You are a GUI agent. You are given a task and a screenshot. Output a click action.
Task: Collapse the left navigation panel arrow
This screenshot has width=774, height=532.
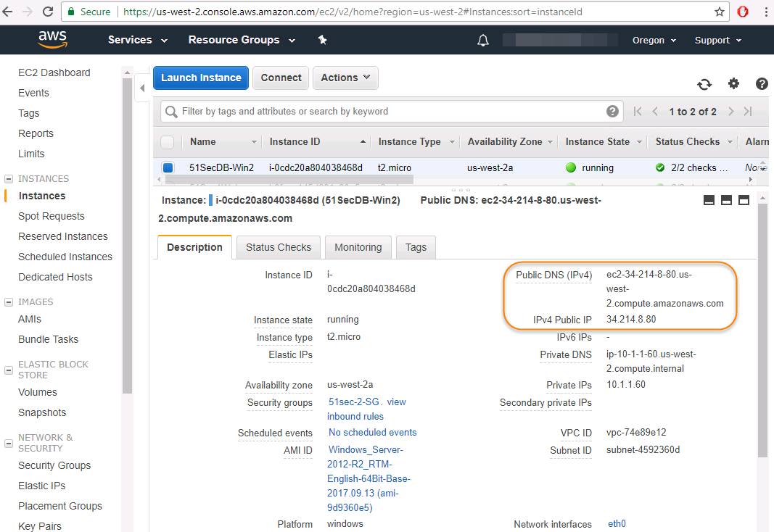pos(142,88)
